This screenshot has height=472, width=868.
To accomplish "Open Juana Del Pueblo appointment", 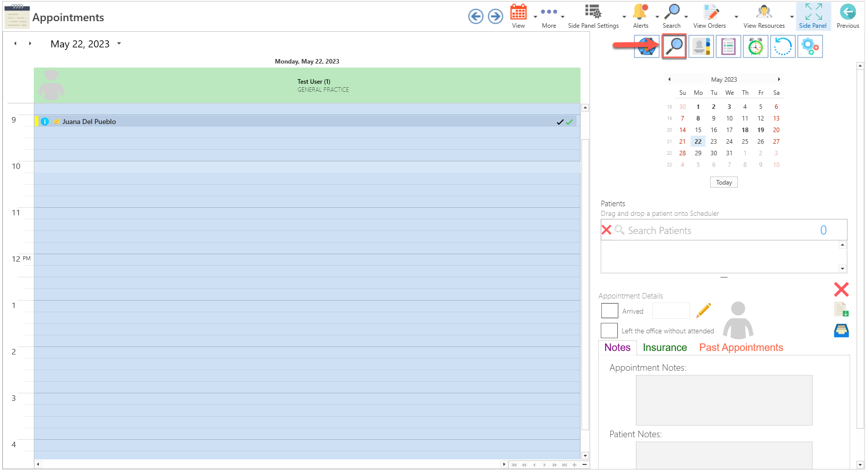I will click(307, 122).
